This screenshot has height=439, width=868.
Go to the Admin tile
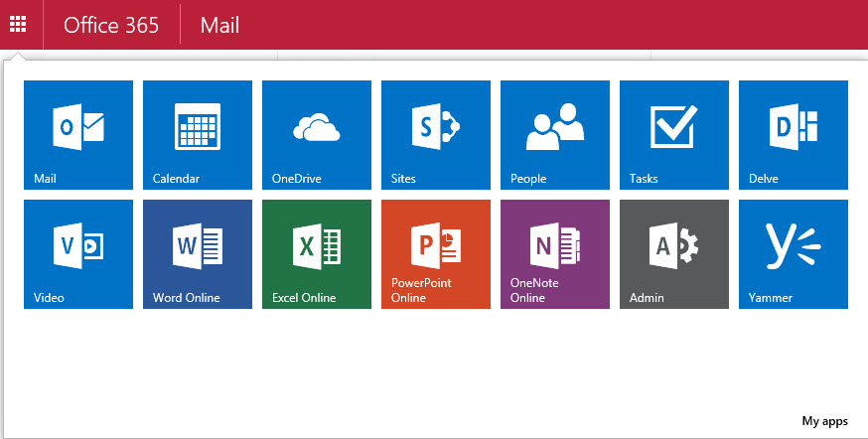click(x=673, y=253)
